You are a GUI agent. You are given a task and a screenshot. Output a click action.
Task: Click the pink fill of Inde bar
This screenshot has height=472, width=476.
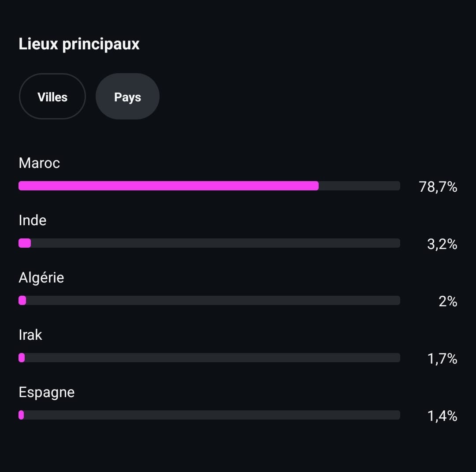pyautogui.click(x=25, y=243)
